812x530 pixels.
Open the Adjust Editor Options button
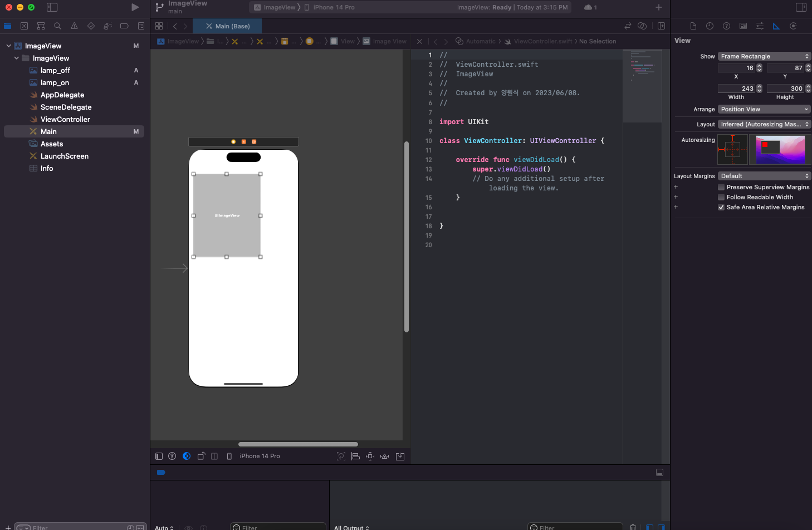tap(642, 26)
